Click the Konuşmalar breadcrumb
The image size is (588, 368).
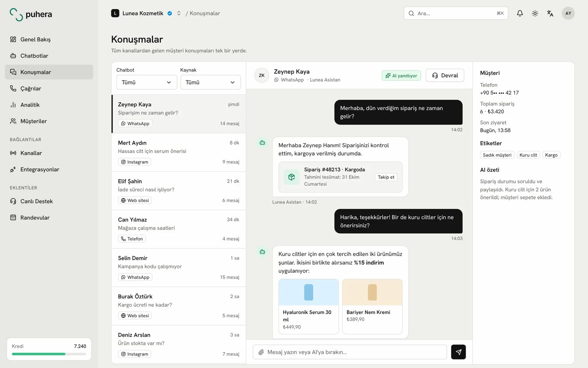click(x=205, y=13)
